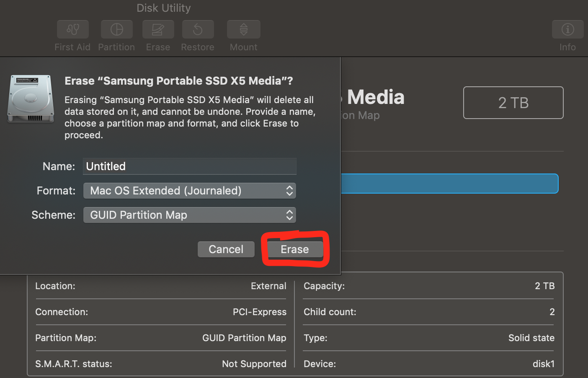588x378 pixels.
Task: Click the "S.M.A.R.T. status:" label
Action: click(74, 364)
